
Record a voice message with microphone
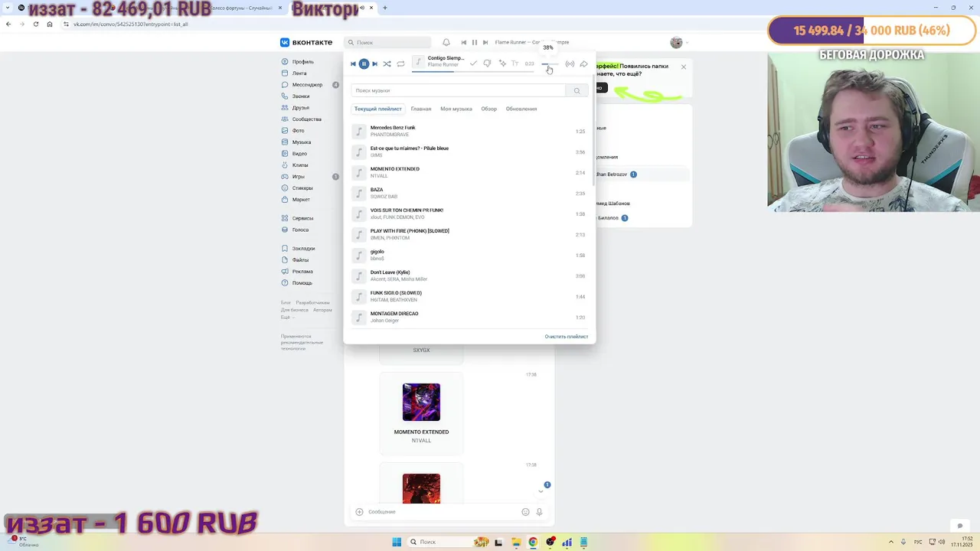click(x=539, y=512)
